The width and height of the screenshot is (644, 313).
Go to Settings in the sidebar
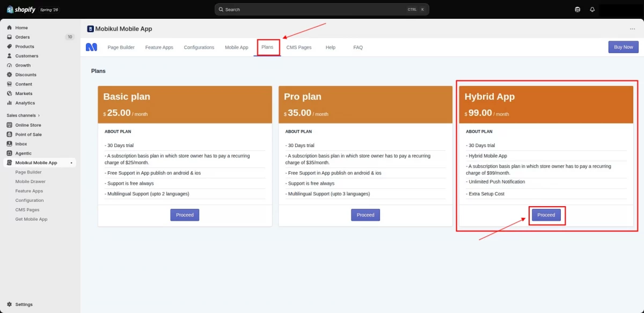(24, 304)
